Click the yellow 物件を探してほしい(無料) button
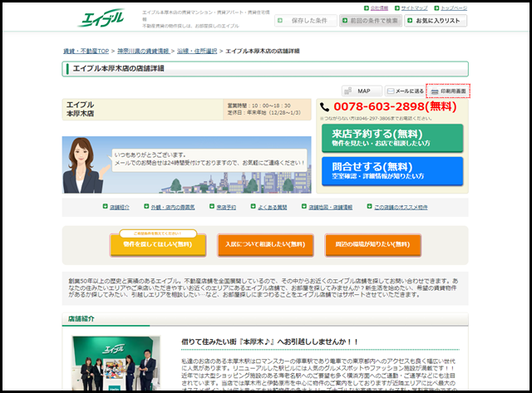The image size is (532, 393). [x=158, y=244]
